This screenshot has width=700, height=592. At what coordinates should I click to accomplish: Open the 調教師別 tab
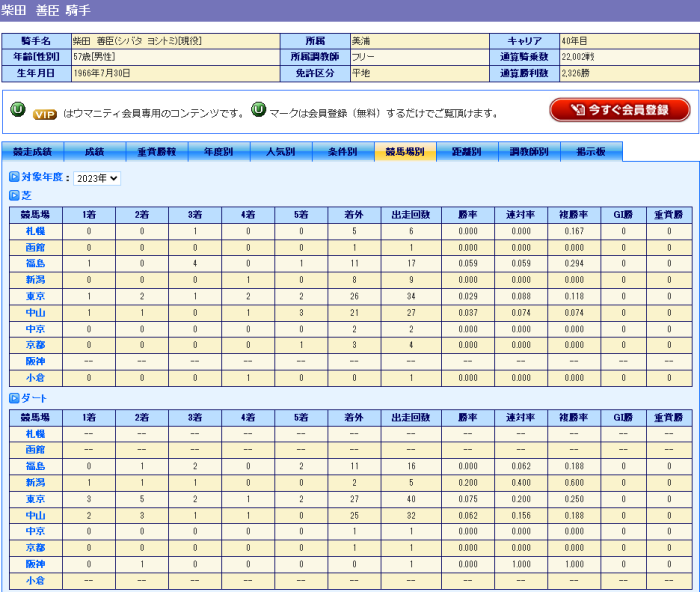click(529, 152)
